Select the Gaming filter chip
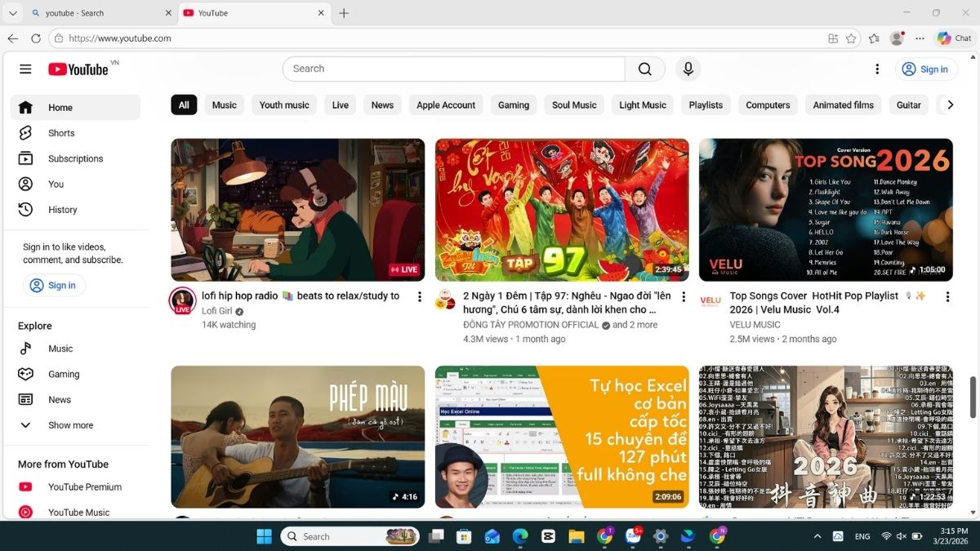This screenshot has width=980, height=551. tap(513, 104)
